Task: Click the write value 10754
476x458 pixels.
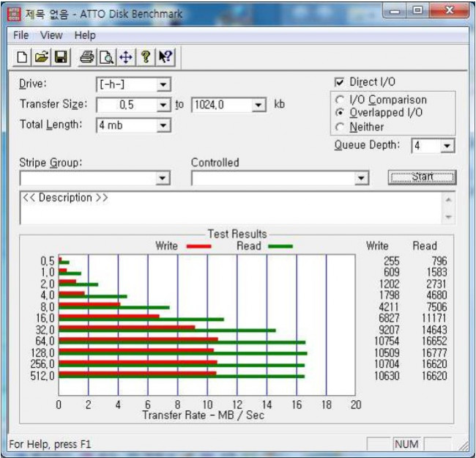Action: [x=387, y=341]
